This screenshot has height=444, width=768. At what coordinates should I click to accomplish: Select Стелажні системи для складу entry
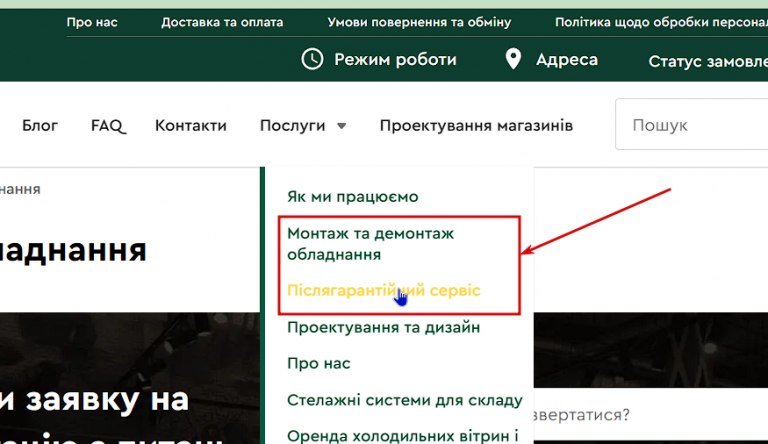point(405,400)
